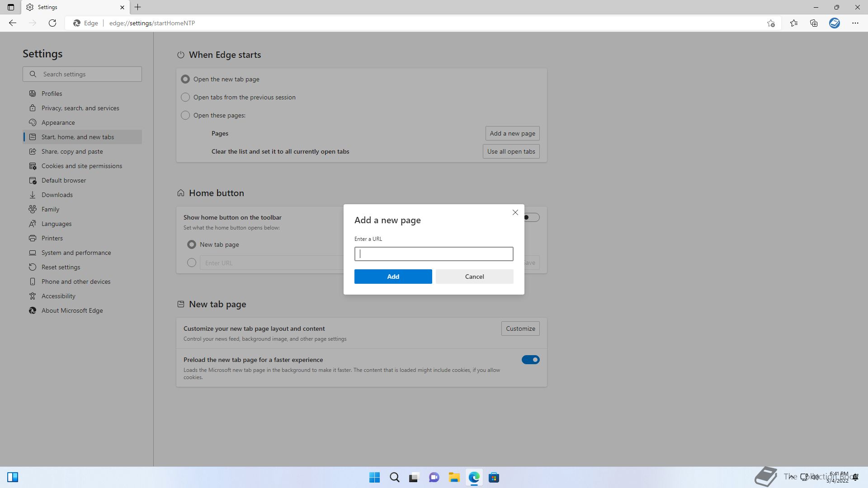The image size is (868, 488).
Task: Open Share, copy and paste section
Action: coord(82,151)
